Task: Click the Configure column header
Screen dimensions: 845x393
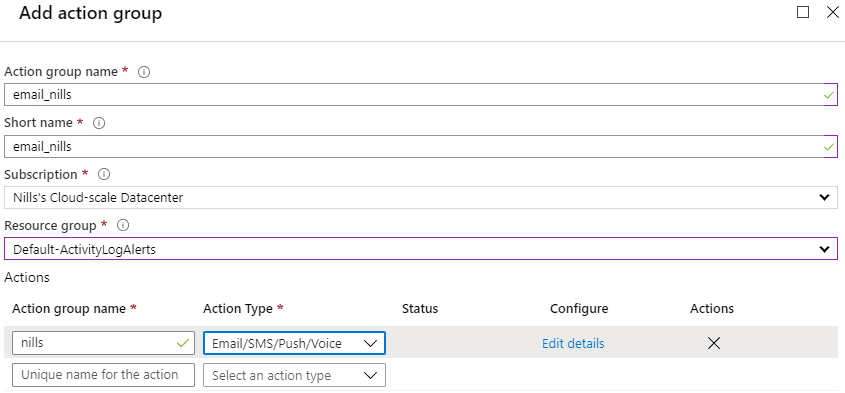Action: click(x=579, y=308)
